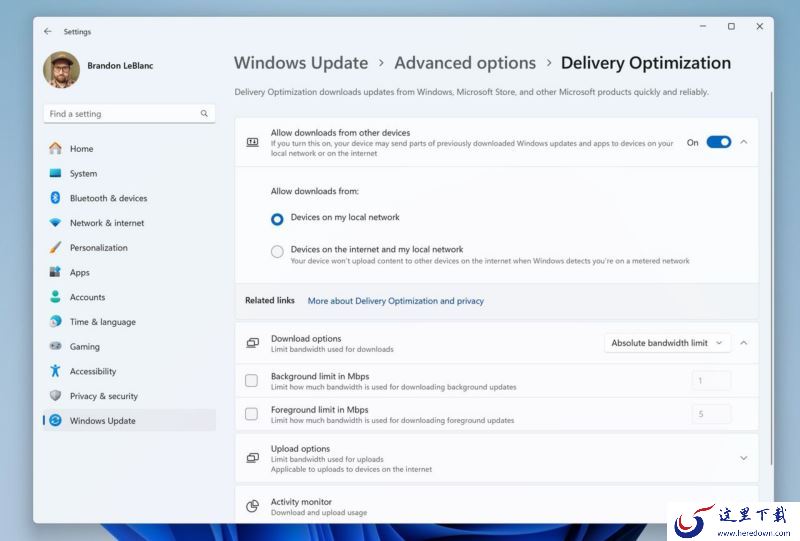Check the Foreground limit in Mbps checkbox
Image resolution: width=800 pixels, height=541 pixels.
point(252,414)
